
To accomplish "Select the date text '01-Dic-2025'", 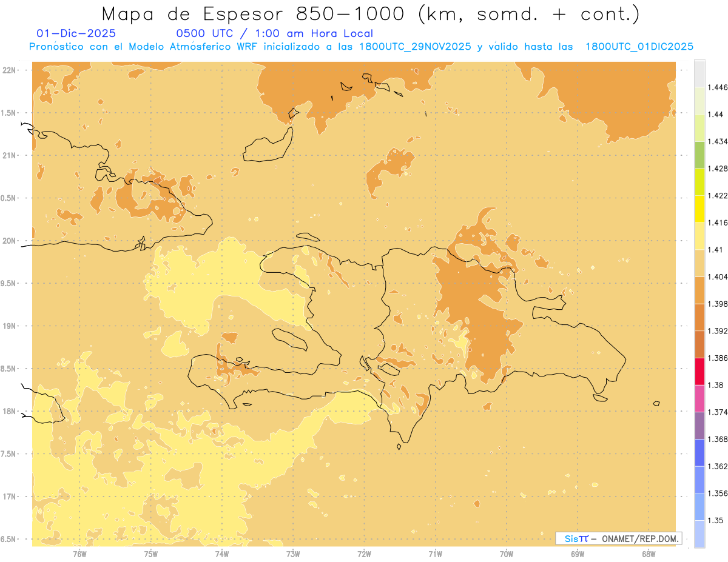I will [76, 33].
